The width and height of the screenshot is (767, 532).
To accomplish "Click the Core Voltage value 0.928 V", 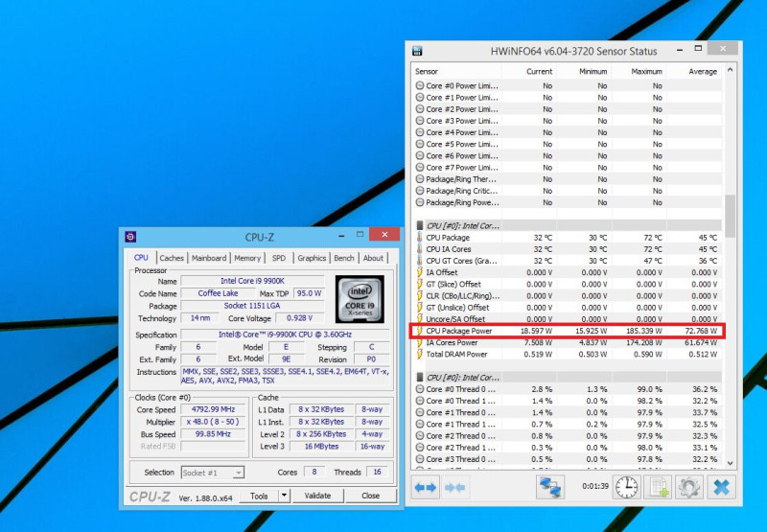I will pos(299,318).
